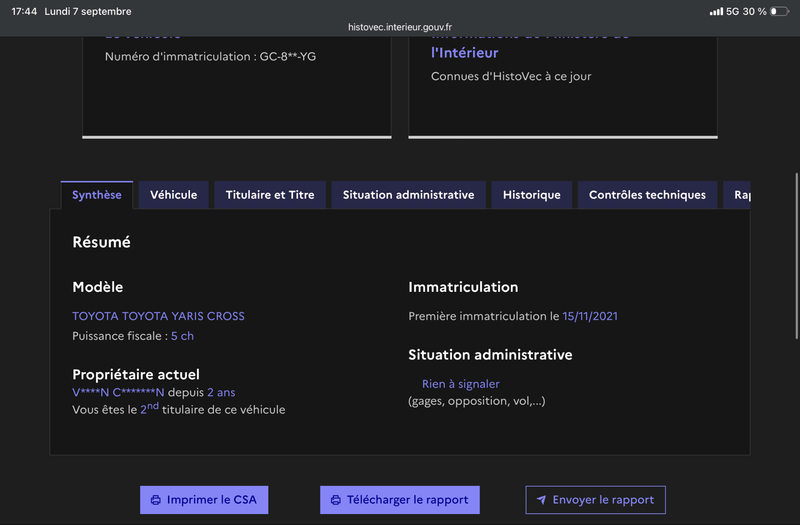Open the Titulaire et Titre tab
This screenshot has width=800, height=525.
click(270, 195)
